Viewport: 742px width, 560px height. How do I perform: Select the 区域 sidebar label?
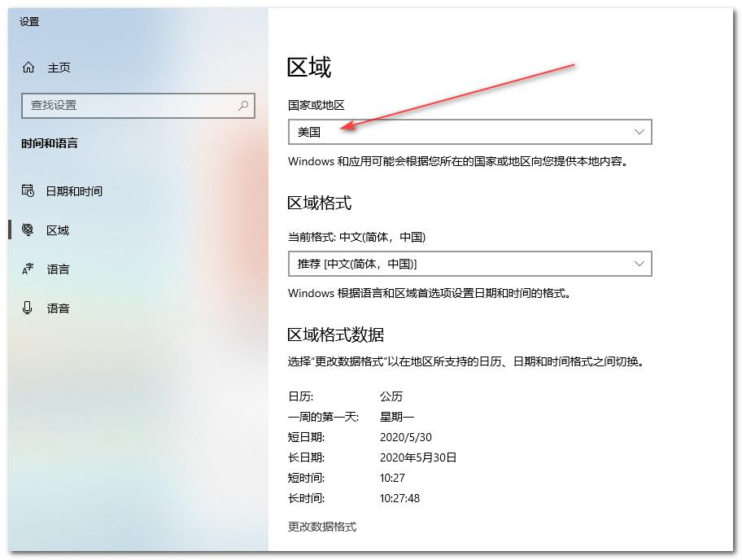(58, 230)
